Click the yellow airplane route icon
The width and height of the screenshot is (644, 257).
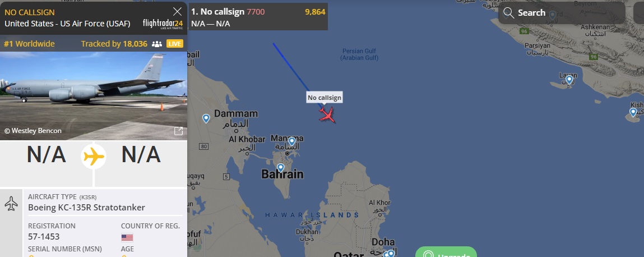(94, 156)
